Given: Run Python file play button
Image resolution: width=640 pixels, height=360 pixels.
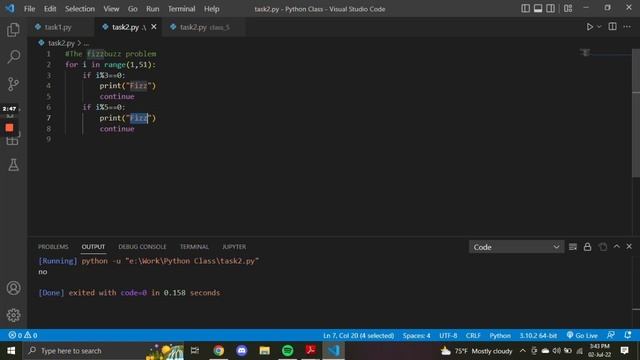Looking at the screenshot, I should pos(589,27).
